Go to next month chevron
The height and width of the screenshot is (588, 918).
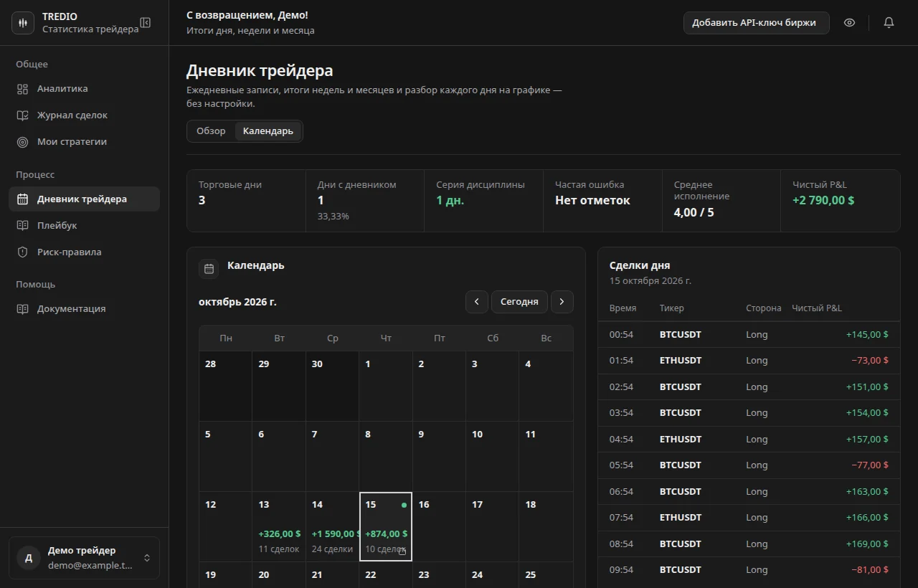[562, 302]
